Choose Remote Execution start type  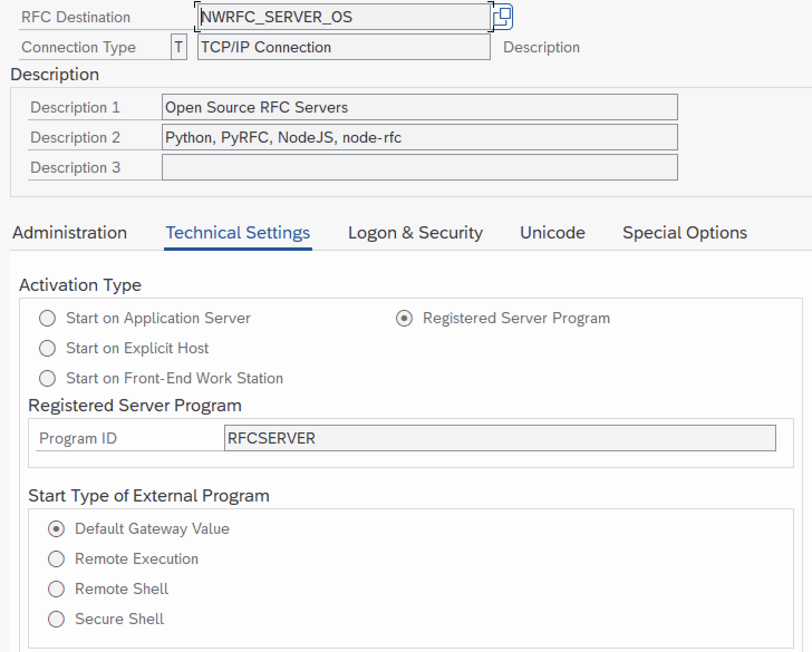click(56, 559)
